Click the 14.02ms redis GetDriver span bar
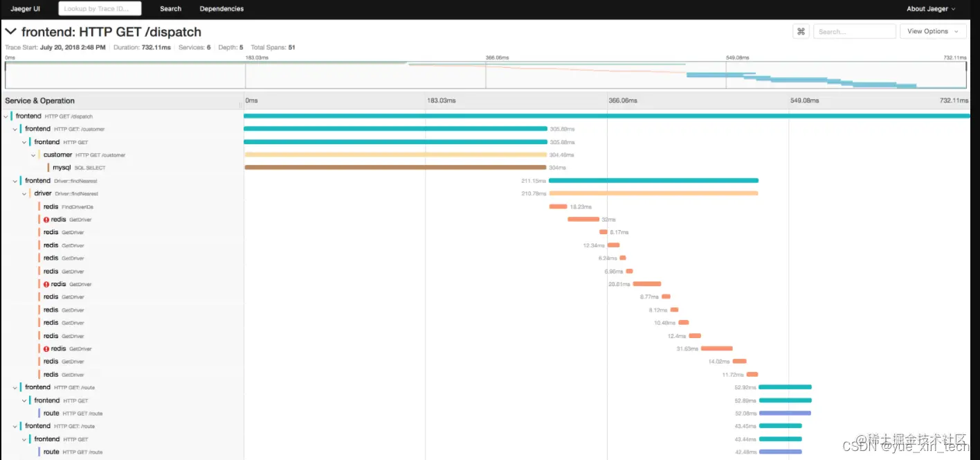 click(740, 362)
